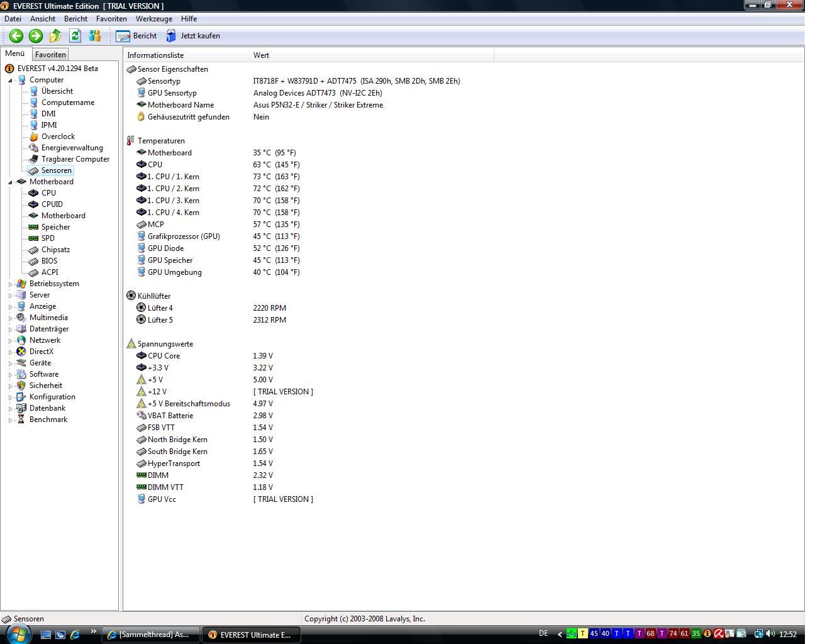
Task: Open the DMI entry icon
Action: point(34,114)
